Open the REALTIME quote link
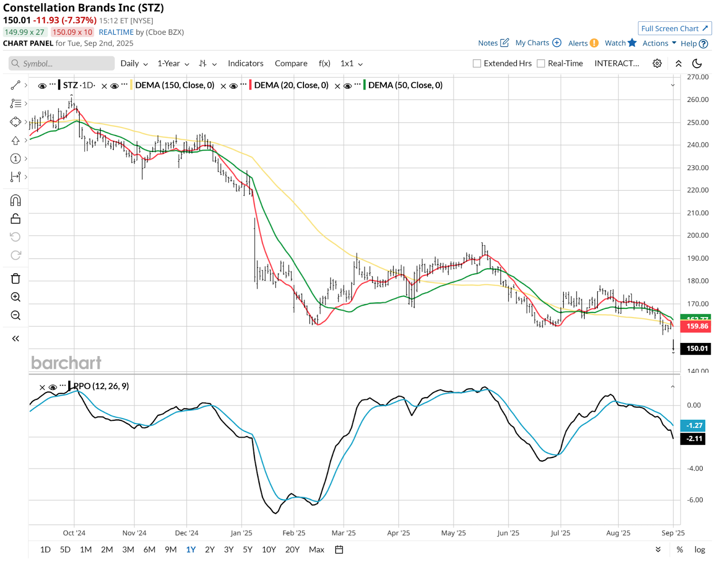728x564 pixels. pos(116,32)
